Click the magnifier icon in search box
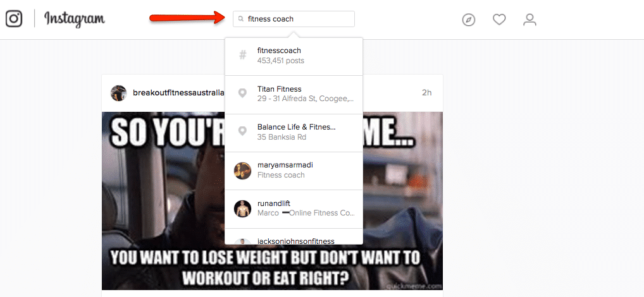Viewport: 644px width, 297px height. pyautogui.click(x=241, y=19)
